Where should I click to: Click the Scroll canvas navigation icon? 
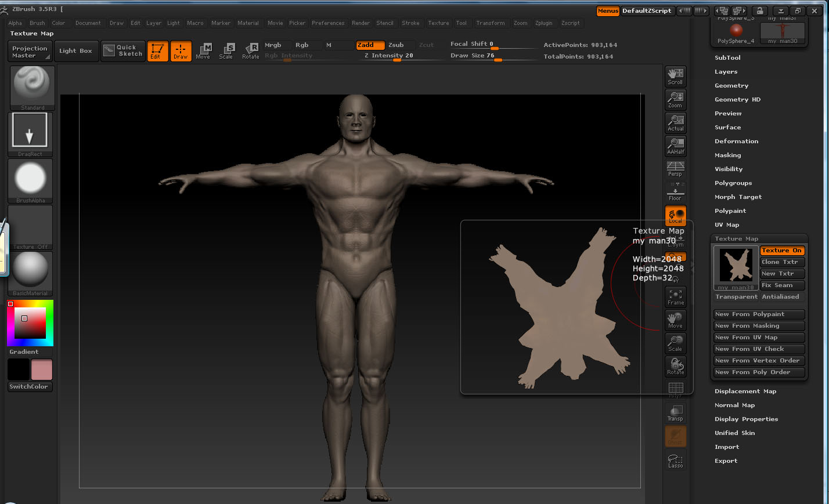point(675,76)
